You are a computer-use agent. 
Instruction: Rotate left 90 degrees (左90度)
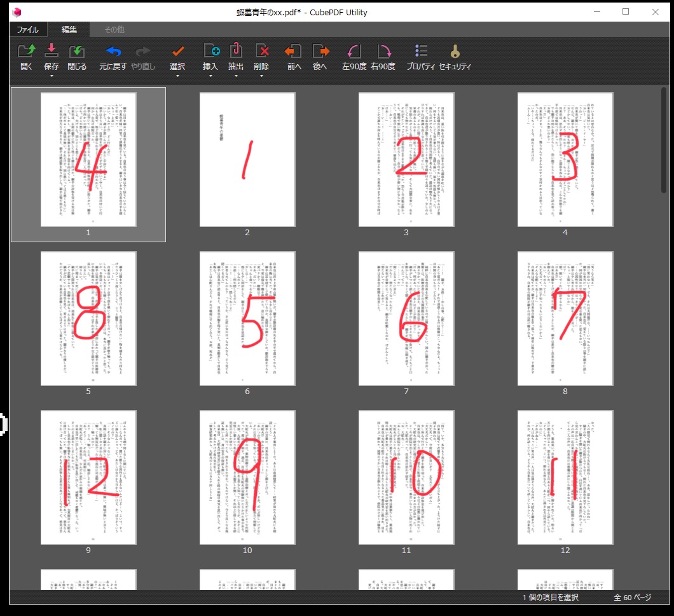tap(354, 51)
